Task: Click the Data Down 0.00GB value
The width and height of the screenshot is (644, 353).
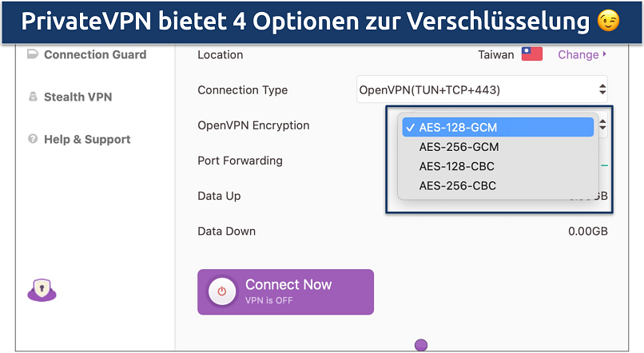Action: [x=587, y=232]
